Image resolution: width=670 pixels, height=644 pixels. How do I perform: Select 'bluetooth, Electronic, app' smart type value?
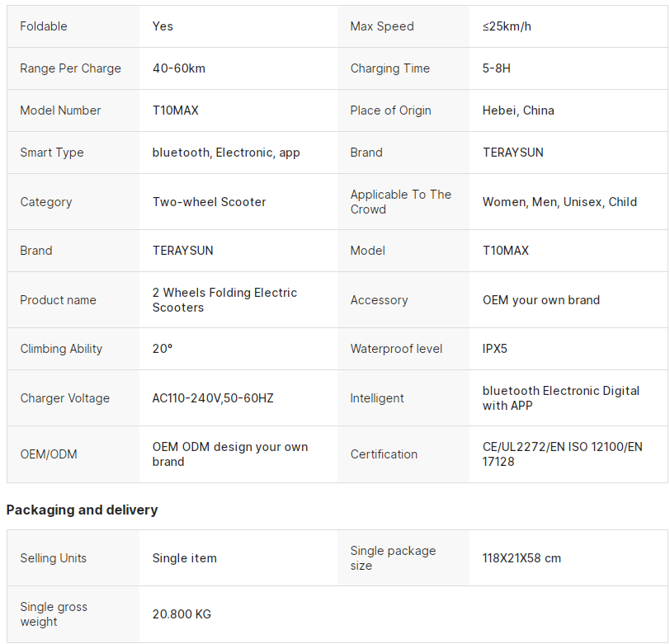(x=226, y=153)
